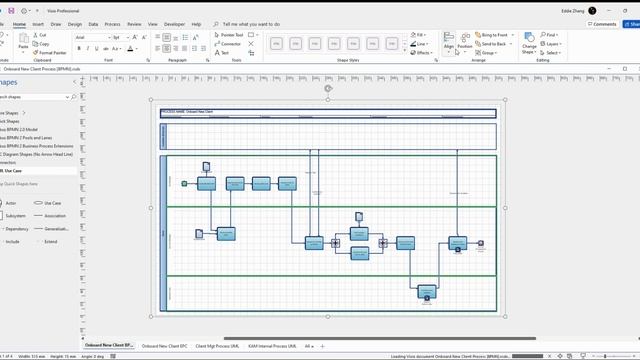Toggle Strikethrough formatting

[106, 49]
